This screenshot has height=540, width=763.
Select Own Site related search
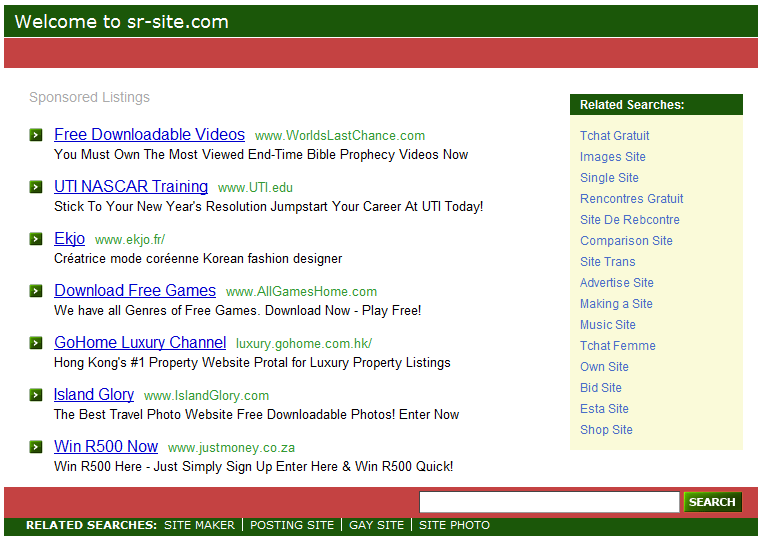click(604, 366)
